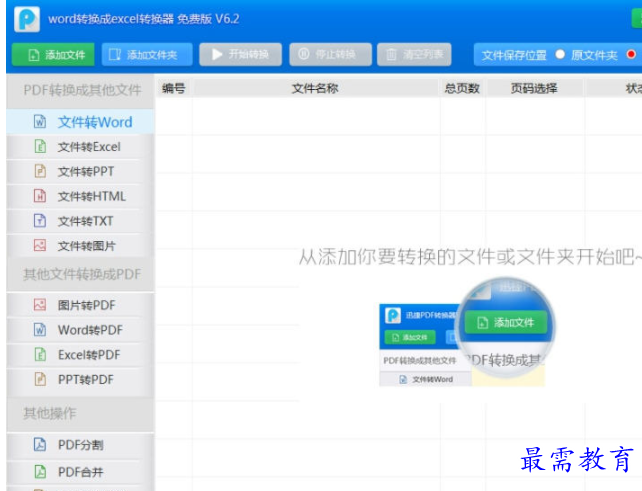Click the 停止转换 button
This screenshot has width=642, height=491.
click(x=330, y=54)
